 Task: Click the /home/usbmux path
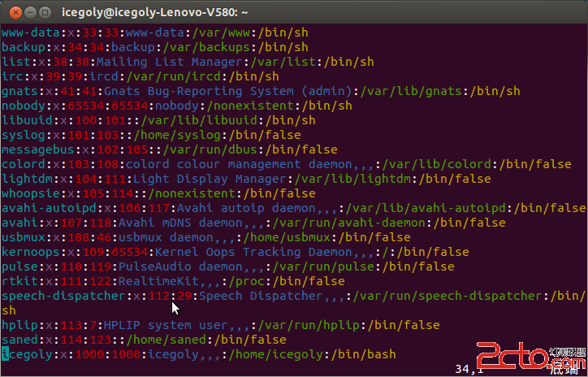tap(287, 237)
